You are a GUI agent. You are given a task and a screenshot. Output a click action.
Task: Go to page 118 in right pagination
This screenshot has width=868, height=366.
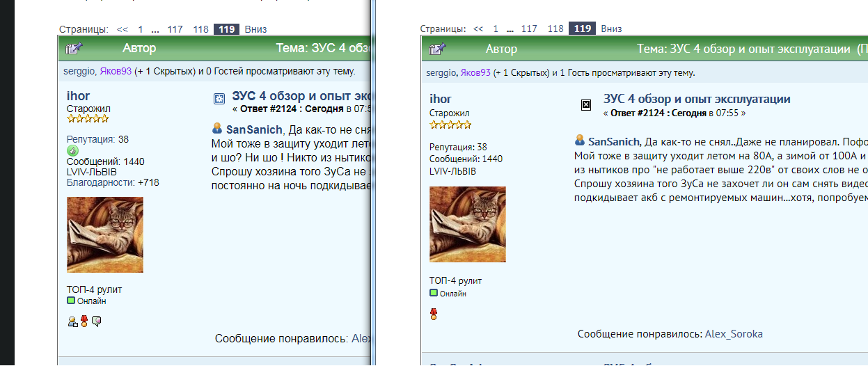(555, 29)
